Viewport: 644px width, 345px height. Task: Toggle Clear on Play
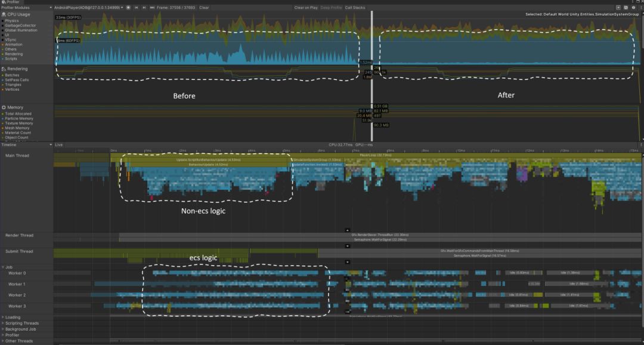point(306,7)
